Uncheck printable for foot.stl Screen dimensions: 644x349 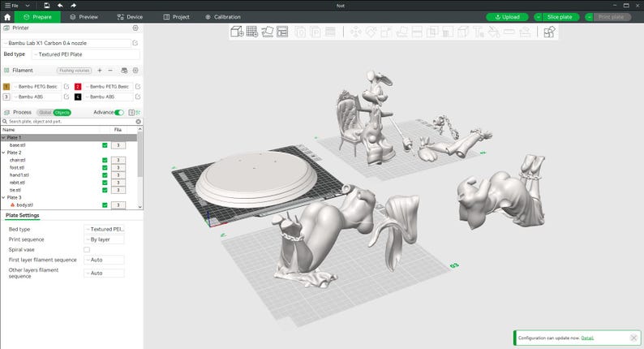[x=105, y=167]
